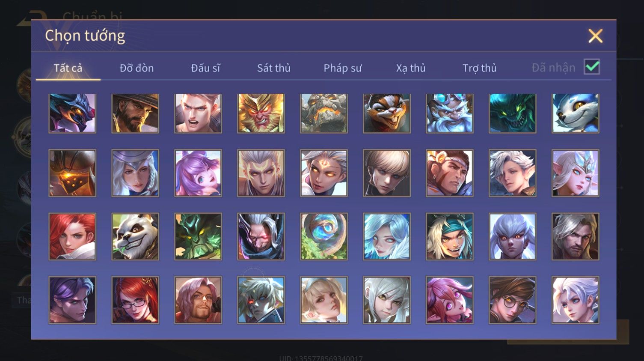The width and height of the screenshot is (644, 361).
Task: Select the purple-haired girl with bunny
Action: click(x=198, y=173)
